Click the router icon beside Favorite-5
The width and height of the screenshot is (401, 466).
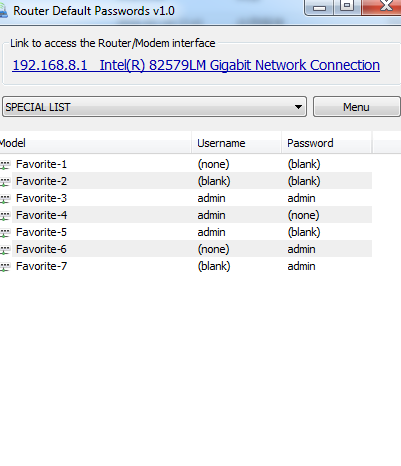[x=5, y=232]
